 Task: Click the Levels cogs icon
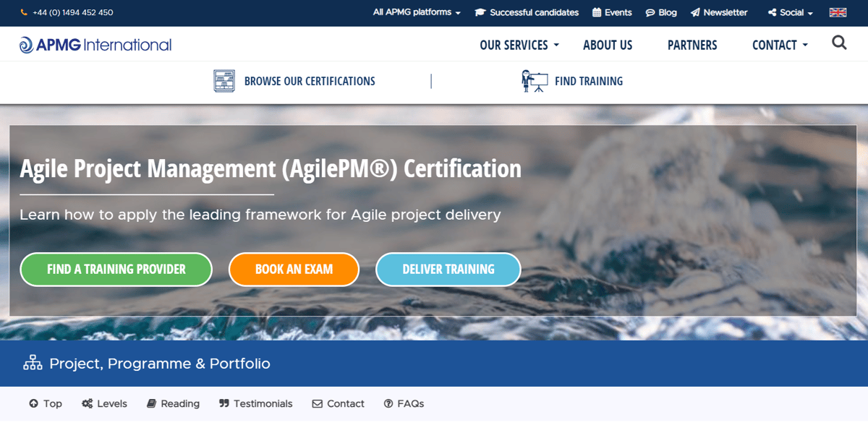pyautogui.click(x=88, y=404)
